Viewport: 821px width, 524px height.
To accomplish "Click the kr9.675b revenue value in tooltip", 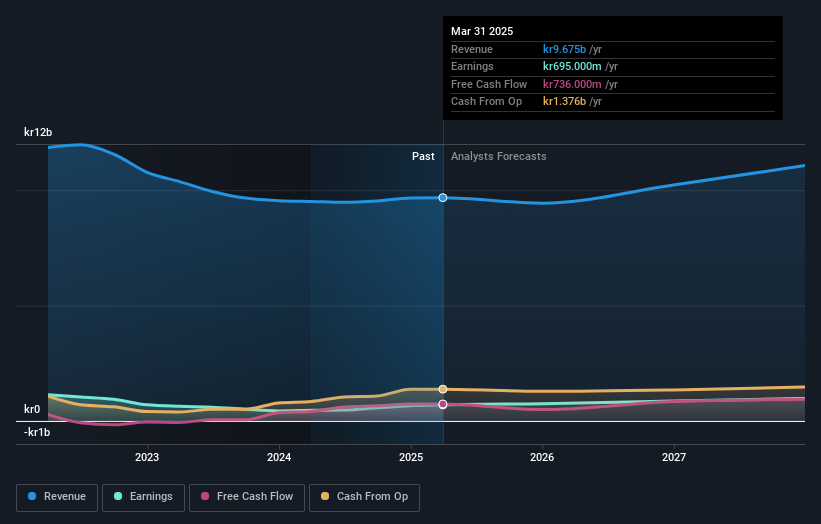I will (x=564, y=49).
